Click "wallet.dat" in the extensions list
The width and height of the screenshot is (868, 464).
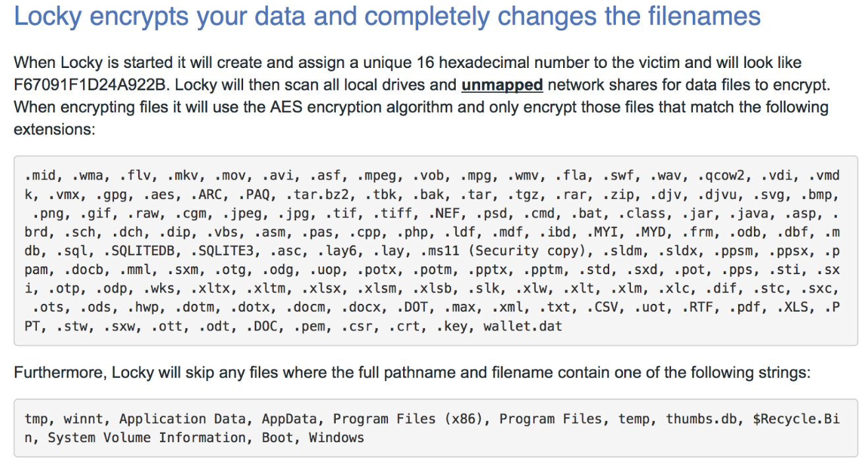[522, 326]
